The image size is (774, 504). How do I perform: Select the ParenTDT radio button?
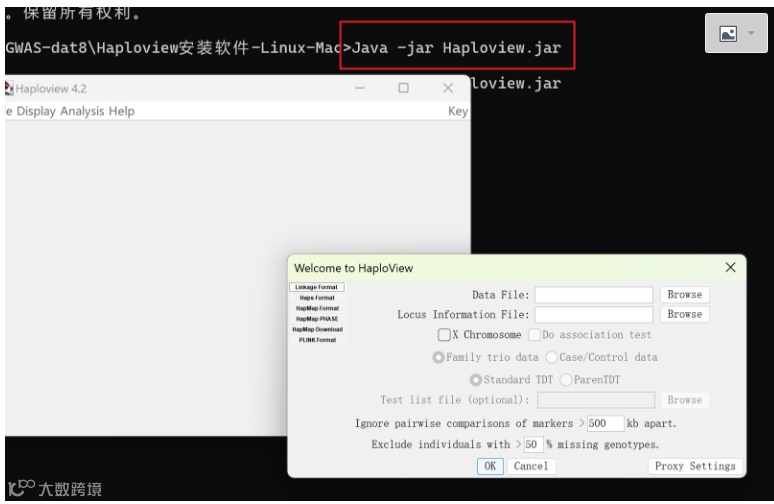point(566,380)
